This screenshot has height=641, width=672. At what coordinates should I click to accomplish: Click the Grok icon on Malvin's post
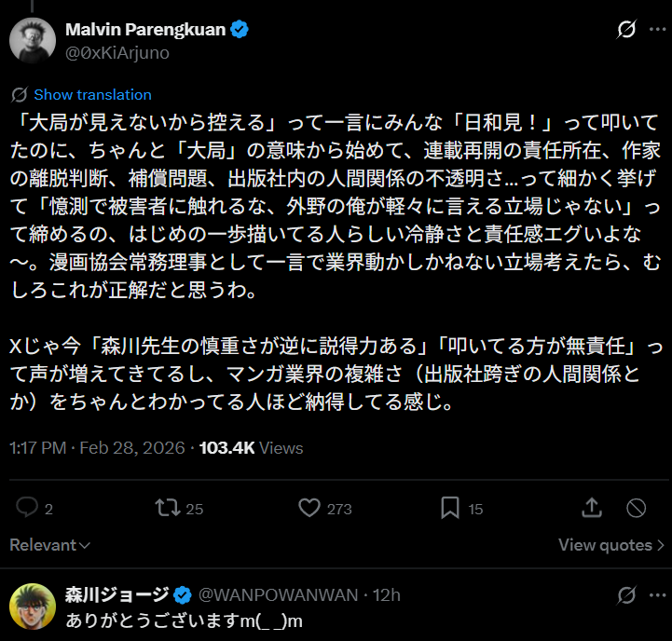click(627, 30)
